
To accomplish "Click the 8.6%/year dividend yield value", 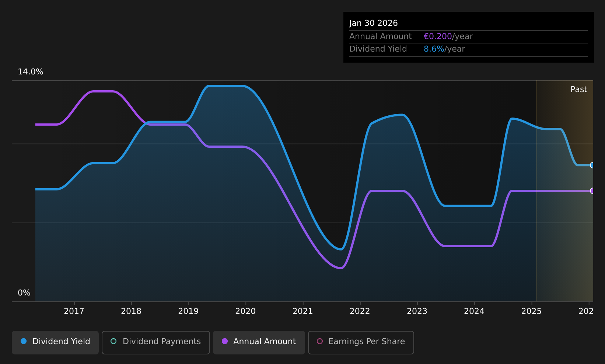I will click(x=444, y=49).
